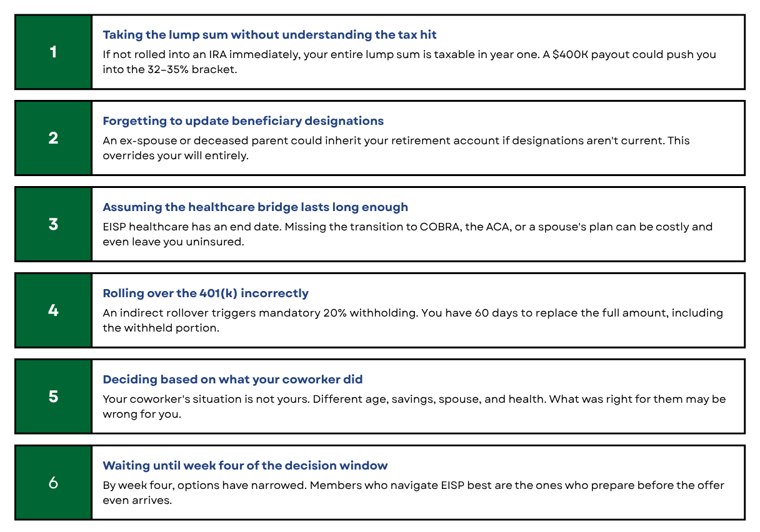Select heading Waiting until week four
The image size is (760, 532).
tap(245, 466)
